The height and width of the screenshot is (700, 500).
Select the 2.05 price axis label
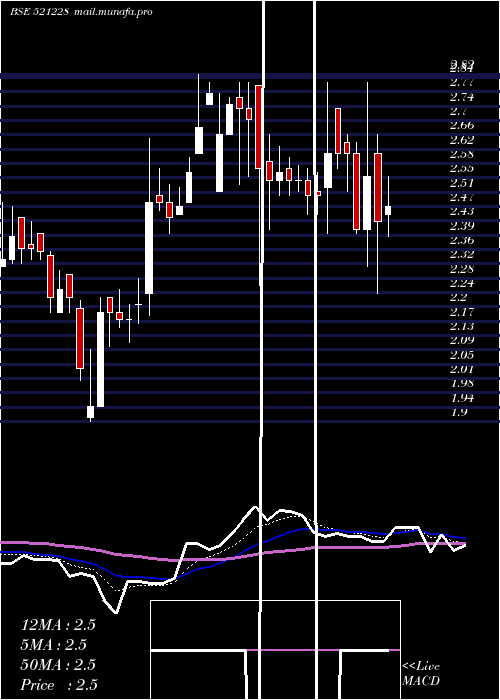[462, 355]
